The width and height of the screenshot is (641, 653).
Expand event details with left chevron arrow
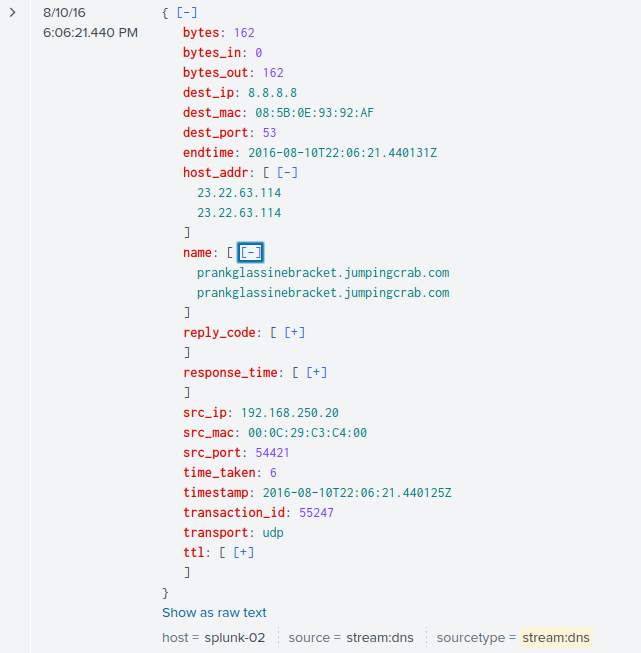12,12
